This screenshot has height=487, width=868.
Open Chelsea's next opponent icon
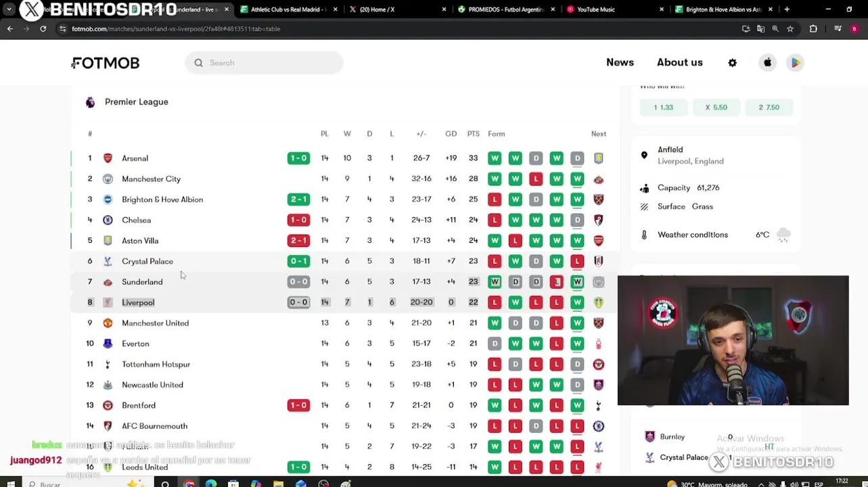[599, 221]
